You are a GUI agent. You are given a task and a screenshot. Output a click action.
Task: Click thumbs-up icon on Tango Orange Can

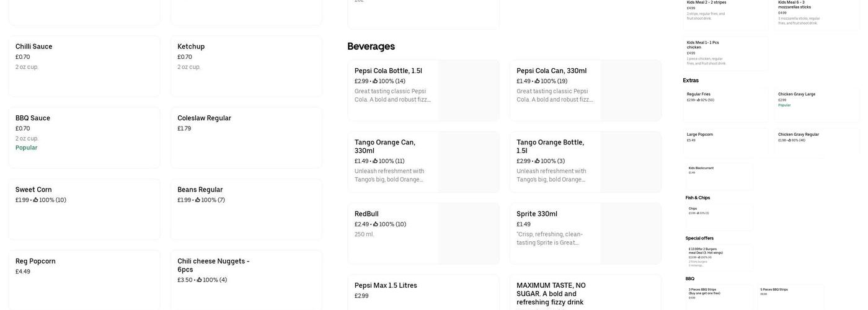[375, 161]
